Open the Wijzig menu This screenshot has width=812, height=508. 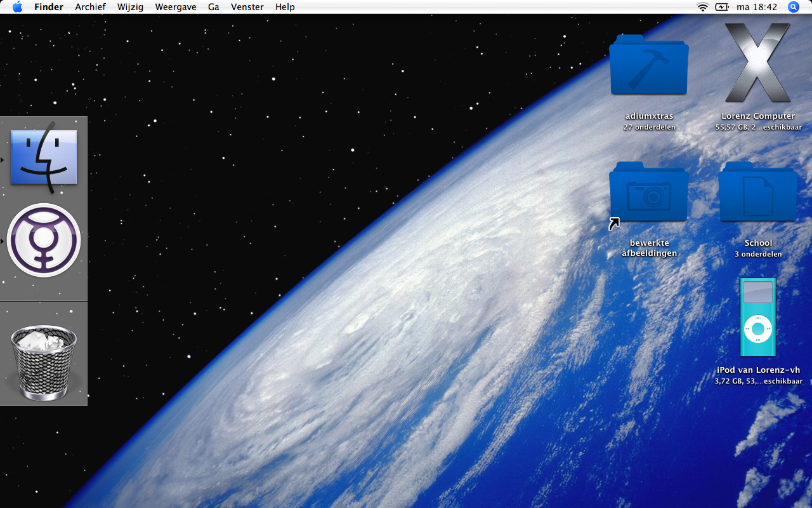point(130,7)
